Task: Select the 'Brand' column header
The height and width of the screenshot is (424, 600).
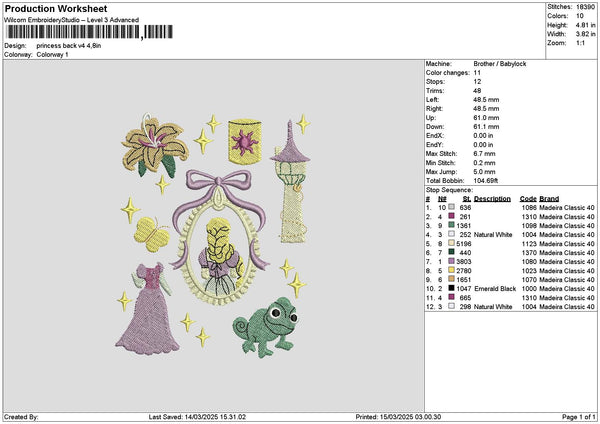Action: [549, 199]
